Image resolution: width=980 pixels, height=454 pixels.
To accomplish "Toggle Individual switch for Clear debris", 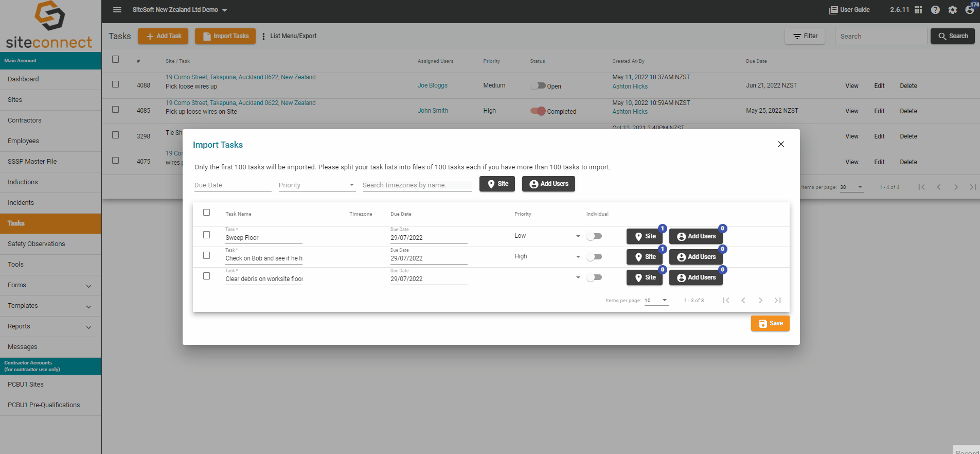I will click(x=594, y=277).
